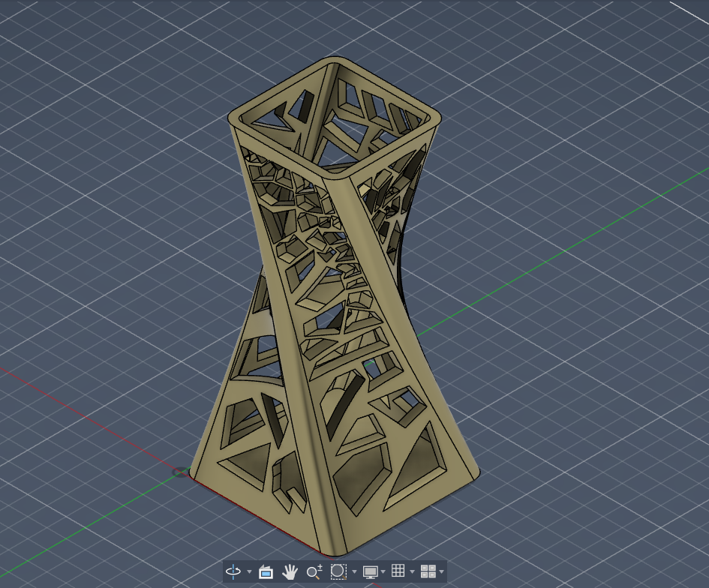Screen dimensions: 709x588
Task: Expand the Zoom Window dropdown arrow
Action: coord(354,572)
